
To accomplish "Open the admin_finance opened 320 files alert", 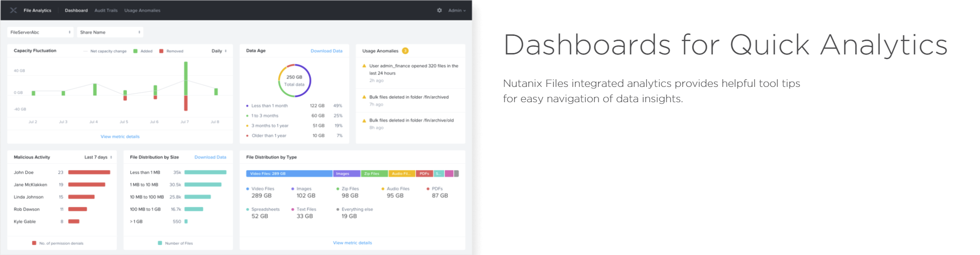I will click(x=414, y=69).
